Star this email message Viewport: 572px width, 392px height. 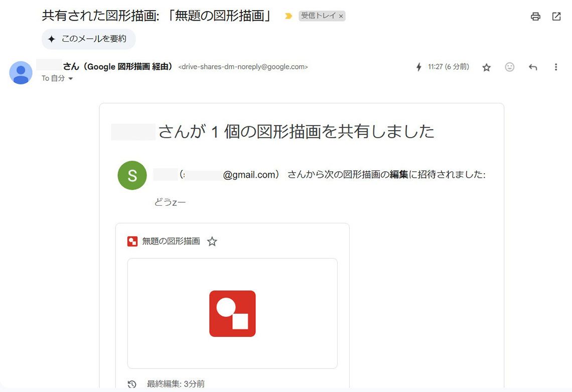point(486,67)
